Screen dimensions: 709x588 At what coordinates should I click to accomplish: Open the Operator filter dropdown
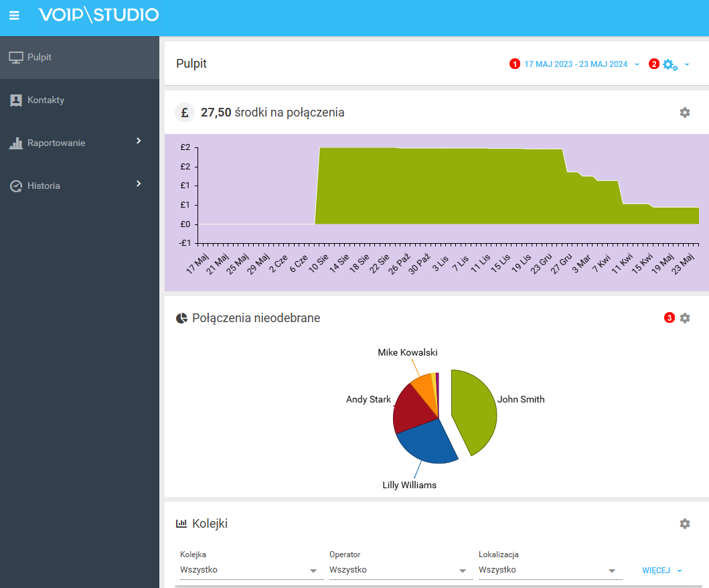click(462, 571)
